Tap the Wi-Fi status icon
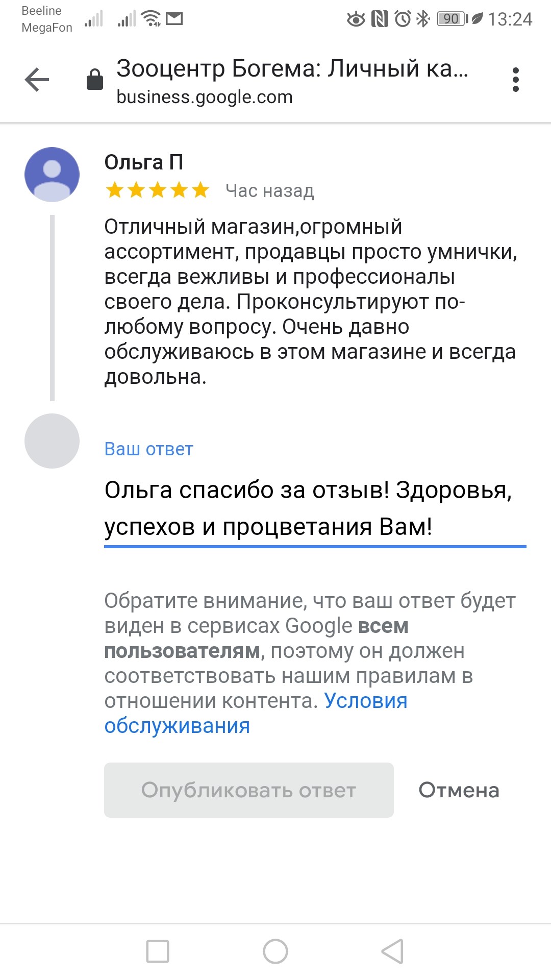 click(x=151, y=18)
